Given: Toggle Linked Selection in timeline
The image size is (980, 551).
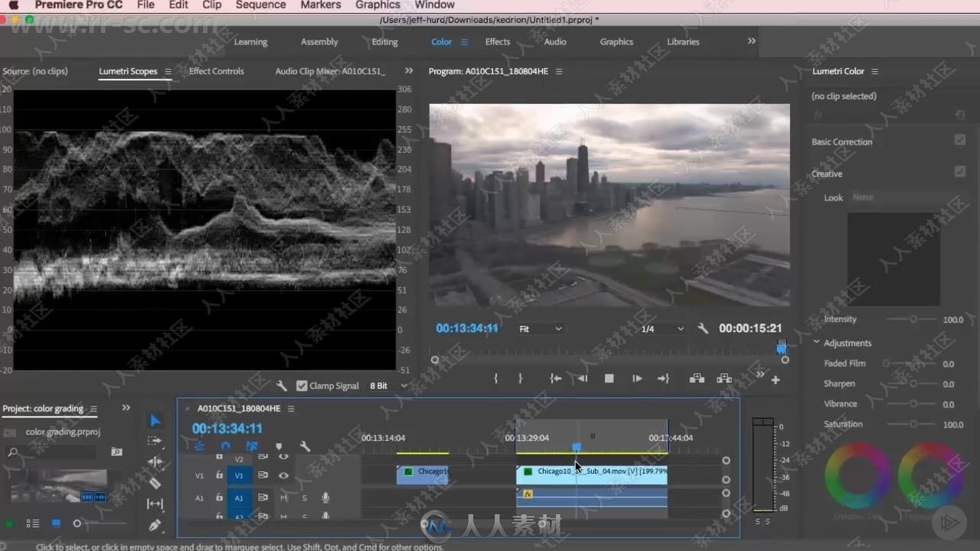Looking at the screenshot, I should [252, 446].
